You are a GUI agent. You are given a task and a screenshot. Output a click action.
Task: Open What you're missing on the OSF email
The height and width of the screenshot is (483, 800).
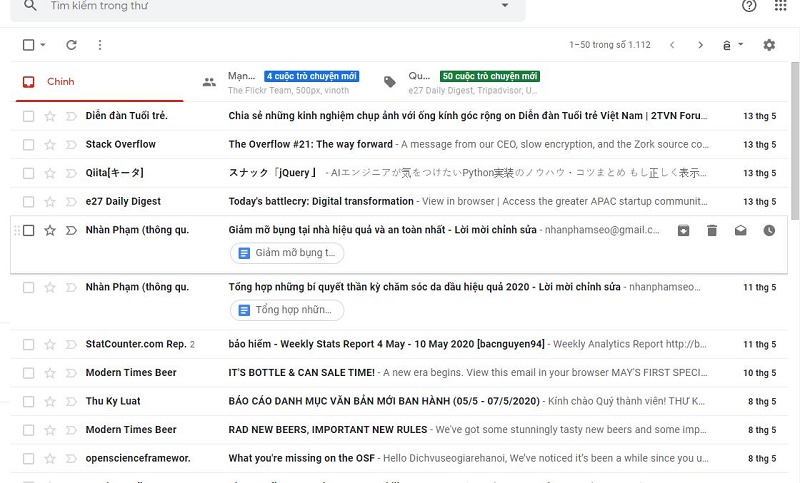399,459
